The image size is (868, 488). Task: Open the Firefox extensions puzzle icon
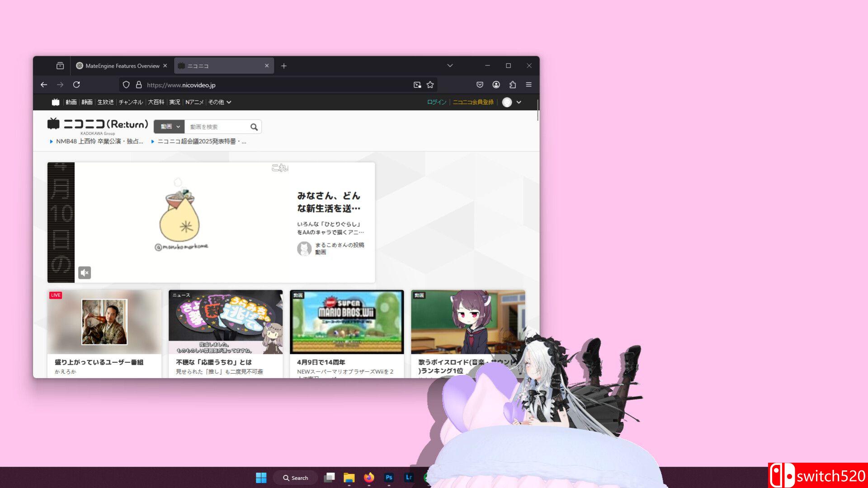point(512,84)
